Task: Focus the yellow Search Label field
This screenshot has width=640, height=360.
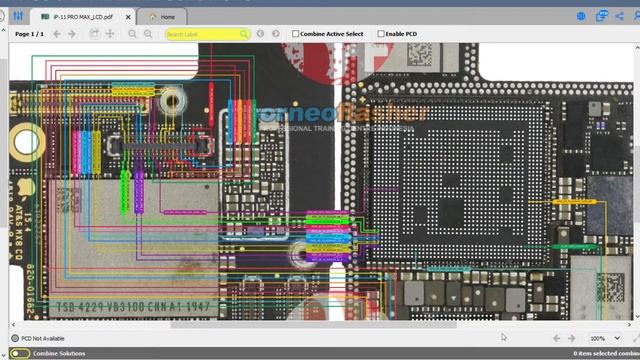Action: (207, 34)
